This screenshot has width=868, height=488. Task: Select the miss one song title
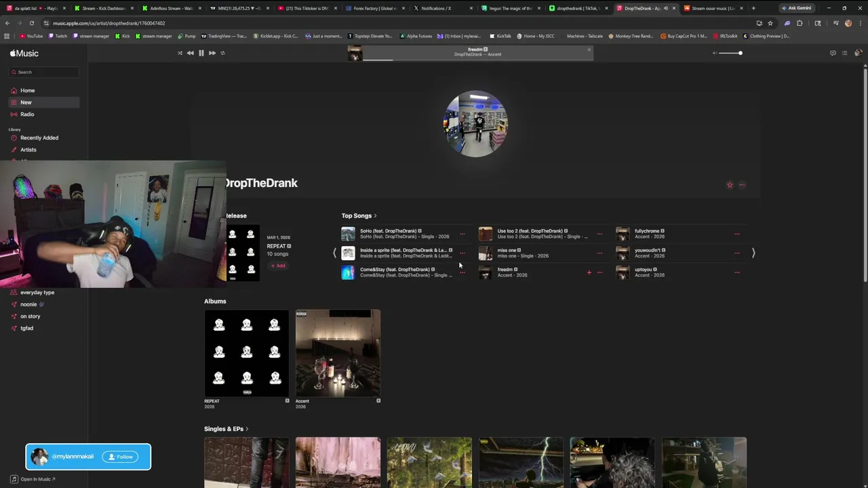tap(507, 250)
